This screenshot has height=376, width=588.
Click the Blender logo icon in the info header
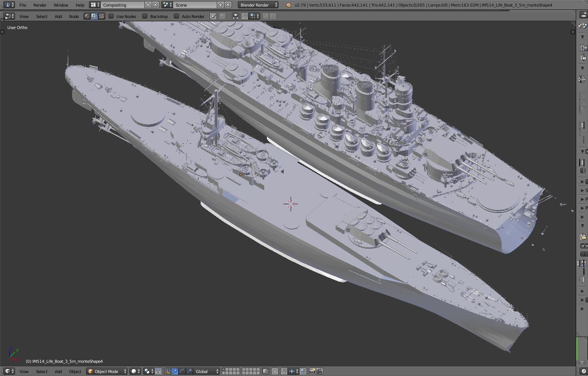coord(288,5)
